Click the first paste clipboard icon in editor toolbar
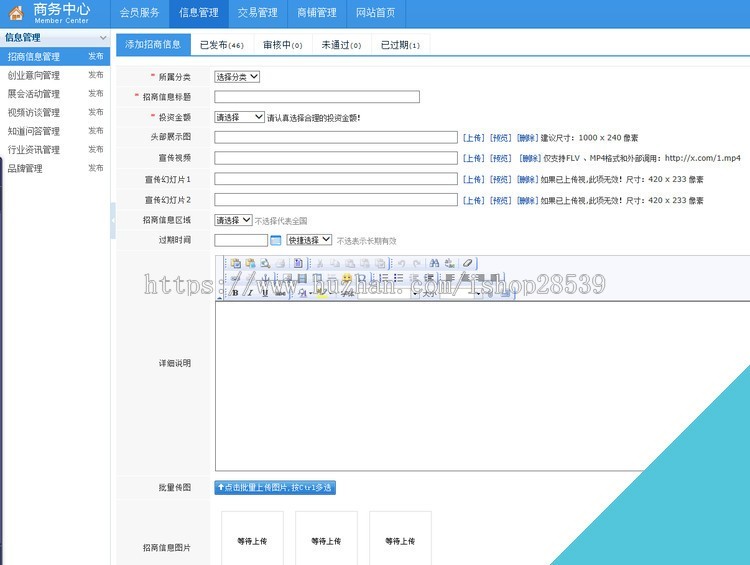Screen dimensions: 750x565 click(236, 263)
